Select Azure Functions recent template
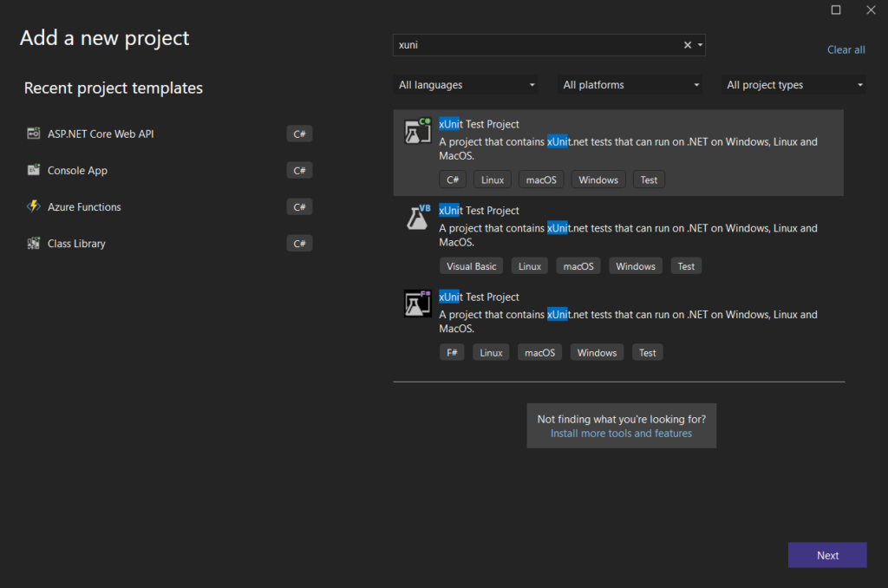The width and height of the screenshot is (888, 588). coord(84,207)
